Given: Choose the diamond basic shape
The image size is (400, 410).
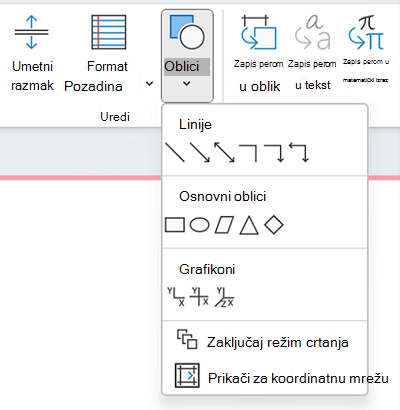Looking at the screenshot, I should (x=274, y=225).
